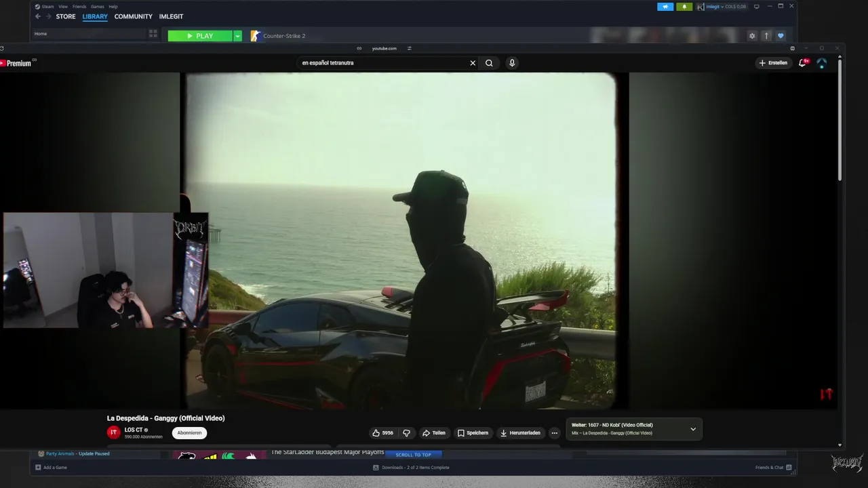Screen dimensions: 868x488
Task: Click the Steam Big Picture monitor icon
Action: pos(757,7)
